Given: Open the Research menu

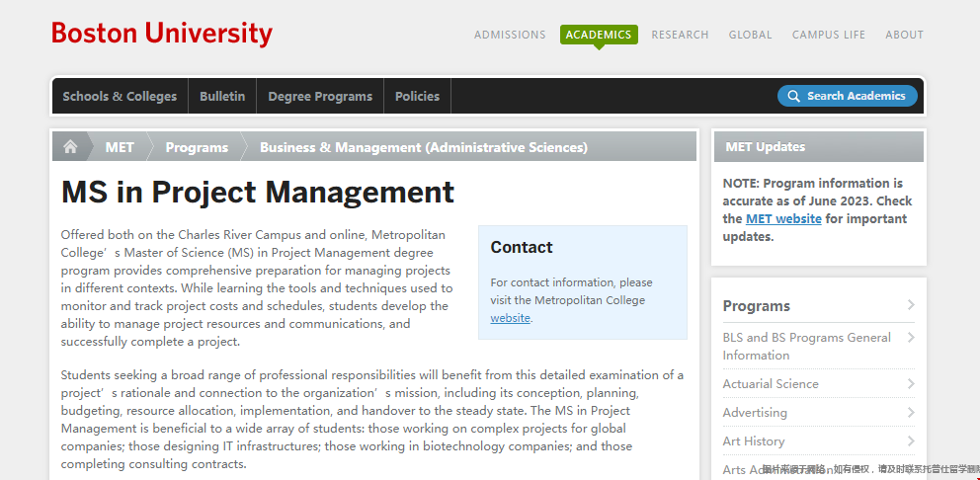Looking at the screenshot, I should pos(680,35).
